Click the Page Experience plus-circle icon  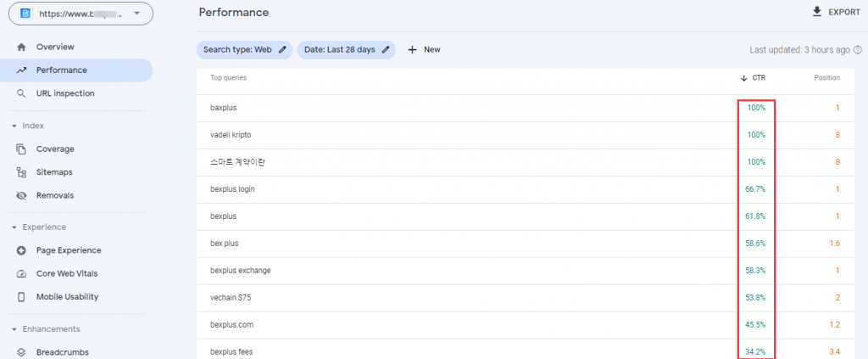pos(21,250)
